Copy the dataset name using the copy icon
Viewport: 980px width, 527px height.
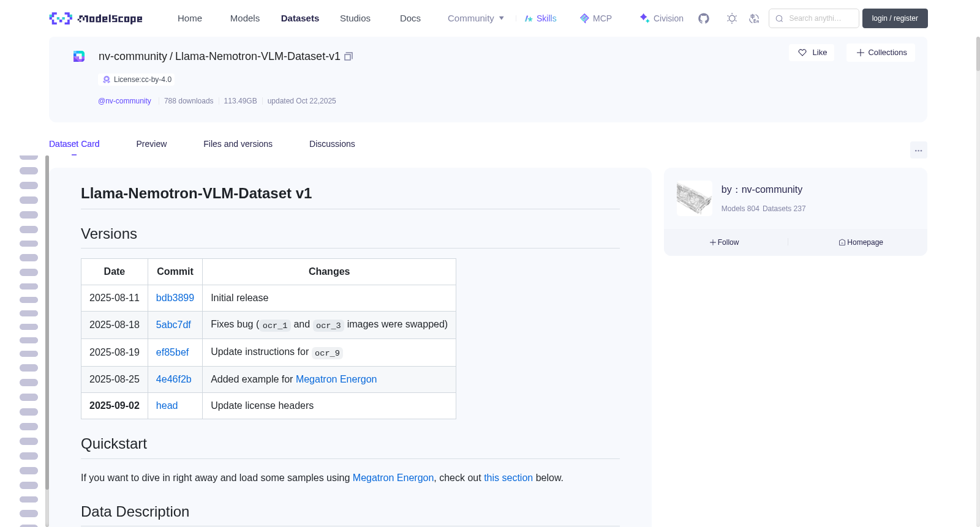point(349,56)
